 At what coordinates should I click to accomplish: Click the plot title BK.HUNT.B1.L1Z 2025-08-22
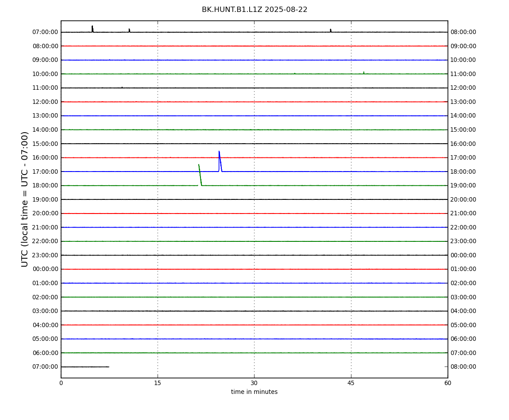(254, 10)
